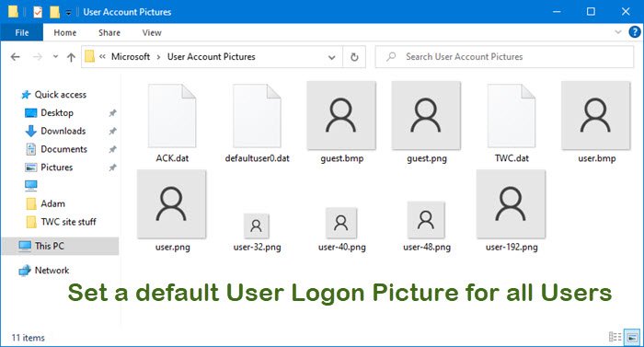Open Help via the question mark icon

pyautogui.click(x=635, y=32)
